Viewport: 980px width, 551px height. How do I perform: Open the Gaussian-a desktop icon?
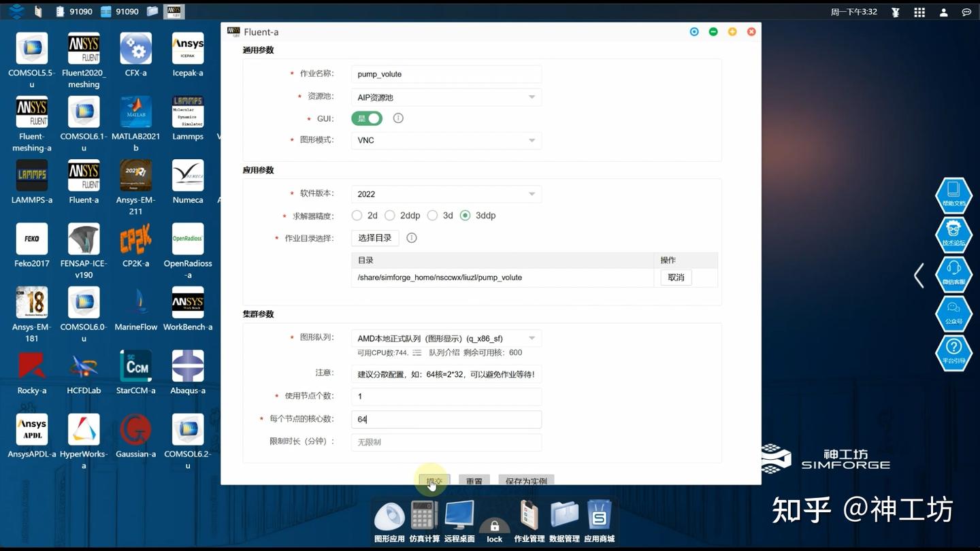click(136, 429)
